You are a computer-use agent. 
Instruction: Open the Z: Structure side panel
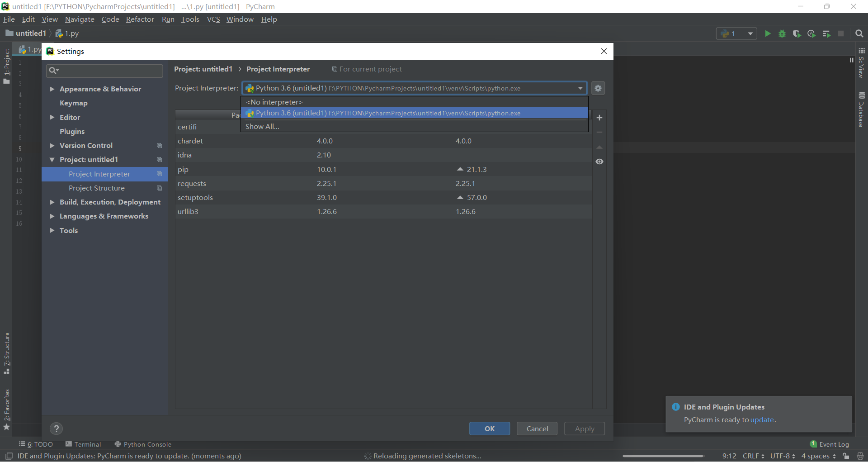point(6,353)
